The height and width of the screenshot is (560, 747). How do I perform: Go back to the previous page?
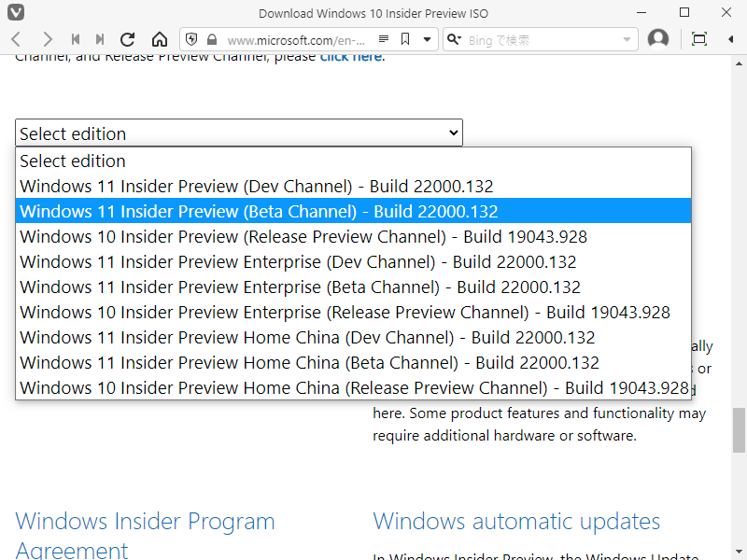tap(16, 39)
